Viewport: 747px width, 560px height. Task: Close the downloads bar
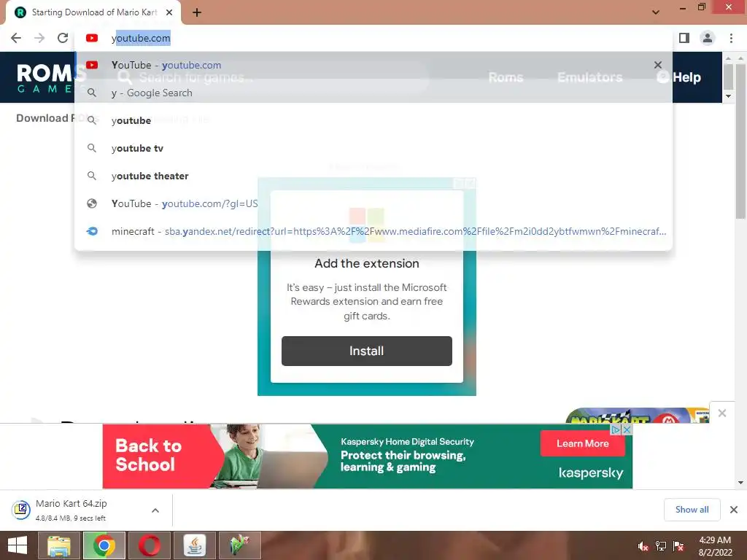pos(734,510)
